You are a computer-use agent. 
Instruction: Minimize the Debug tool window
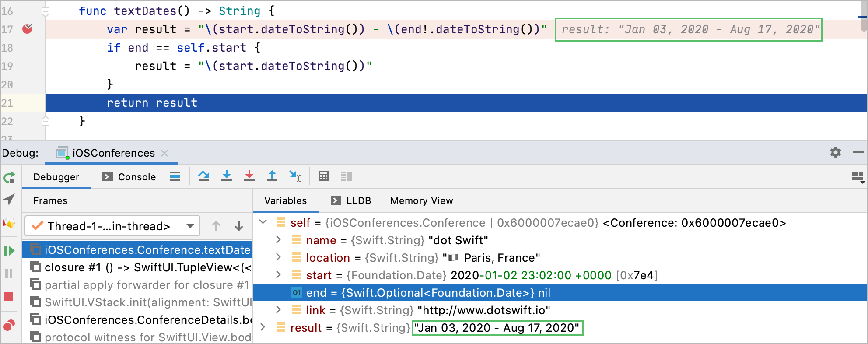858,152
